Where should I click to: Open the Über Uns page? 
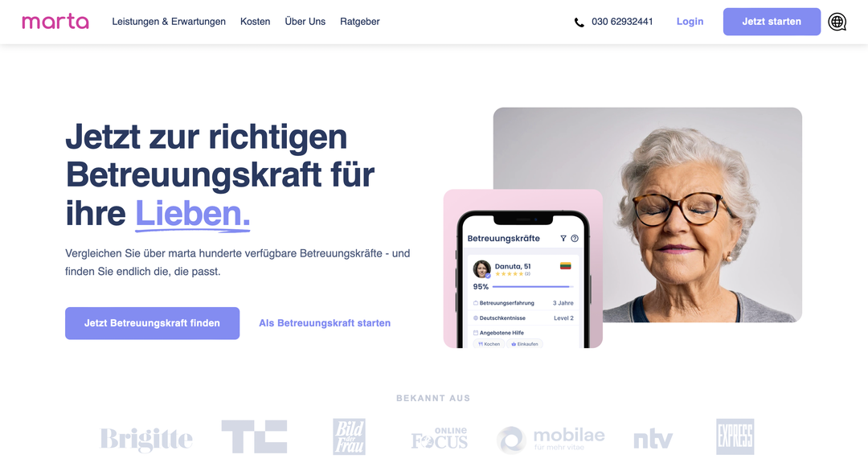click(305, 22)
